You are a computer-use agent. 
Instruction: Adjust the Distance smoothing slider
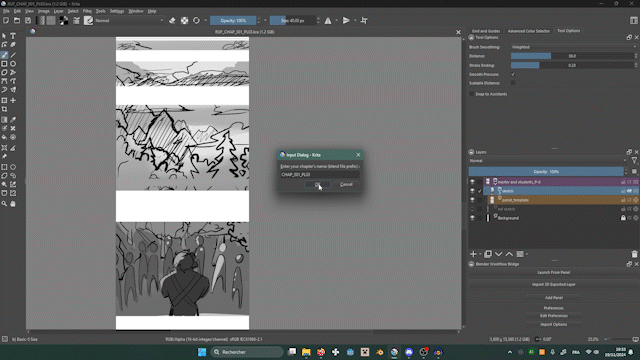[572, 56]
